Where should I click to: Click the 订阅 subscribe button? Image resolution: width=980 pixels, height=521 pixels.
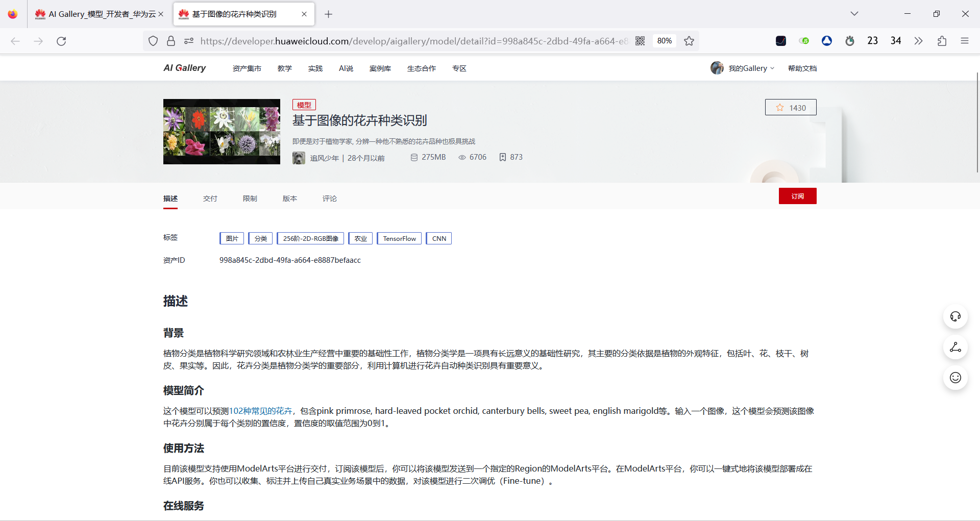pyautogui.click(x=798, y=195)
